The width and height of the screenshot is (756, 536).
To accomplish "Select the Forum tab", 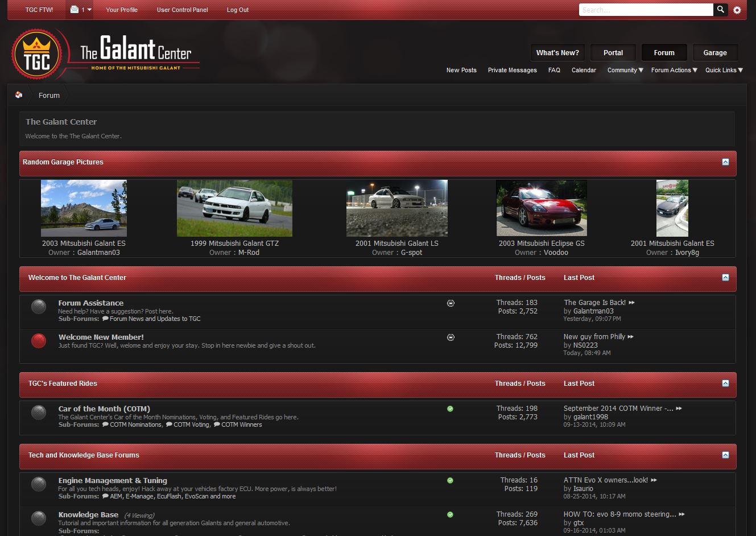I will point(664,52).
